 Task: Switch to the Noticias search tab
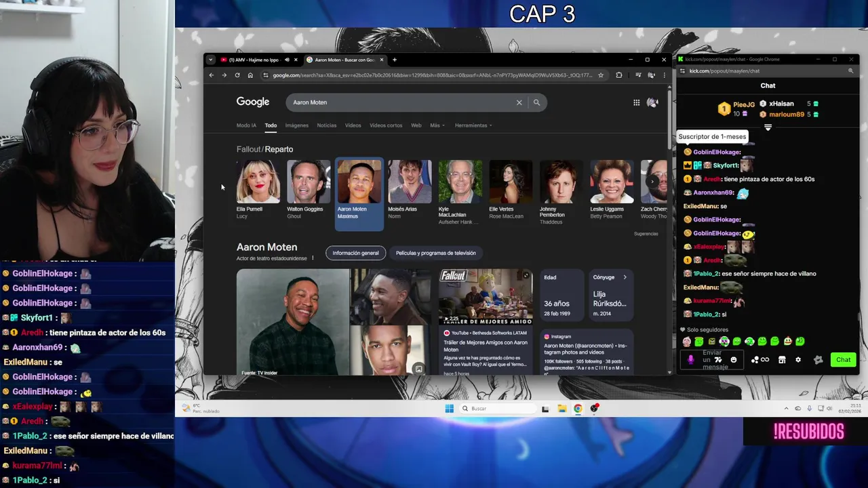coord(327,125)
